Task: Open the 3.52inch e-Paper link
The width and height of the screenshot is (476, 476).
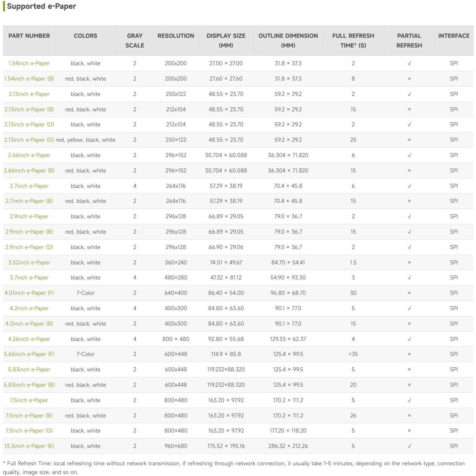Action: [x=29, y=263]
